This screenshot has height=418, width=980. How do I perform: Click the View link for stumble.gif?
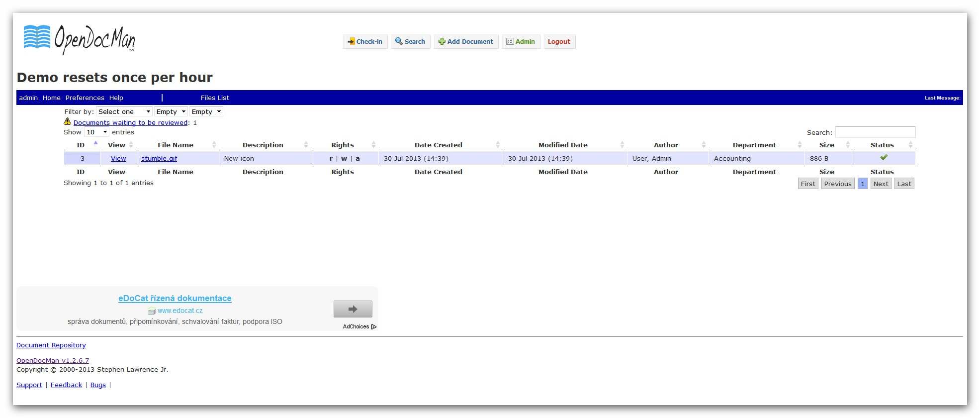click(118, 158)
